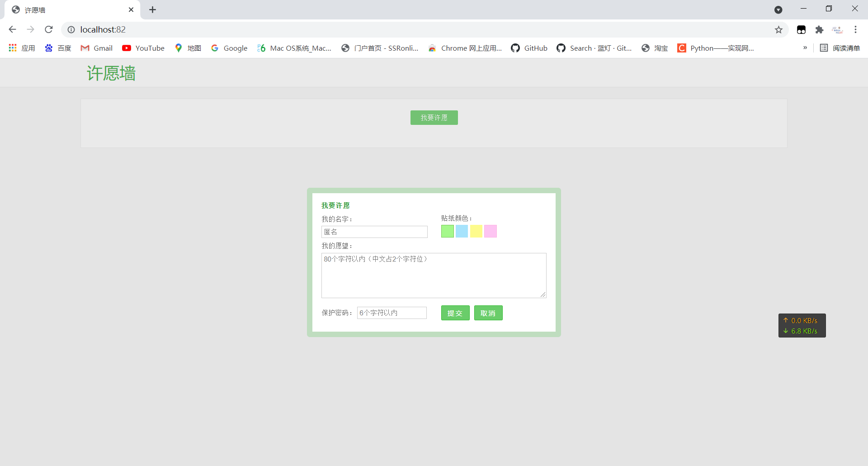Open the 百度 bookmark
868x466 pixels.
click(x=58, y=48)
